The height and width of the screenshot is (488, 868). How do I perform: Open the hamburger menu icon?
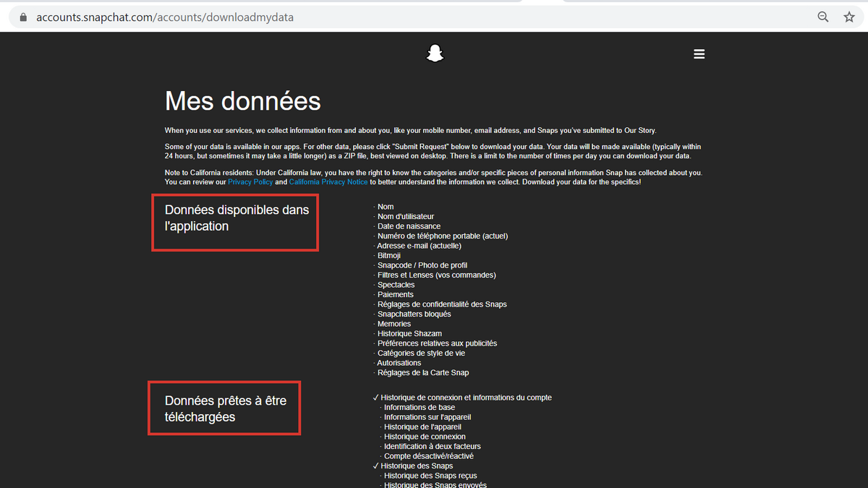click(x=699, y=54)
